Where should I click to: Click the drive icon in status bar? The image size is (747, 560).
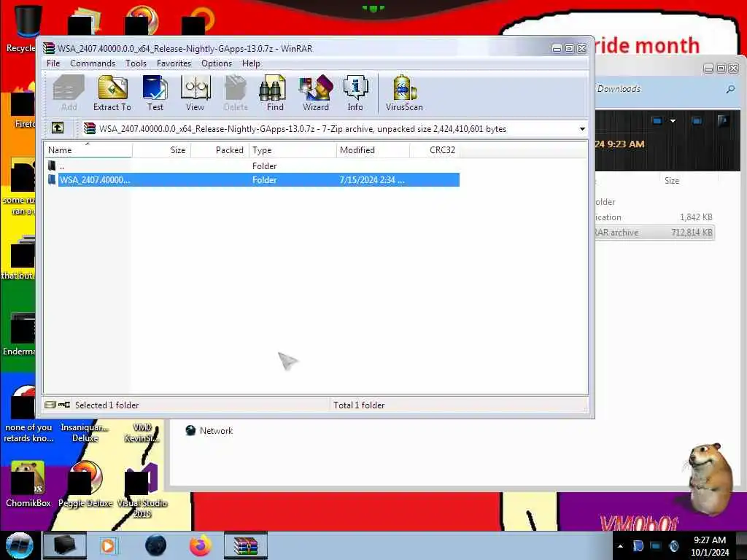(x=50, y=405)
